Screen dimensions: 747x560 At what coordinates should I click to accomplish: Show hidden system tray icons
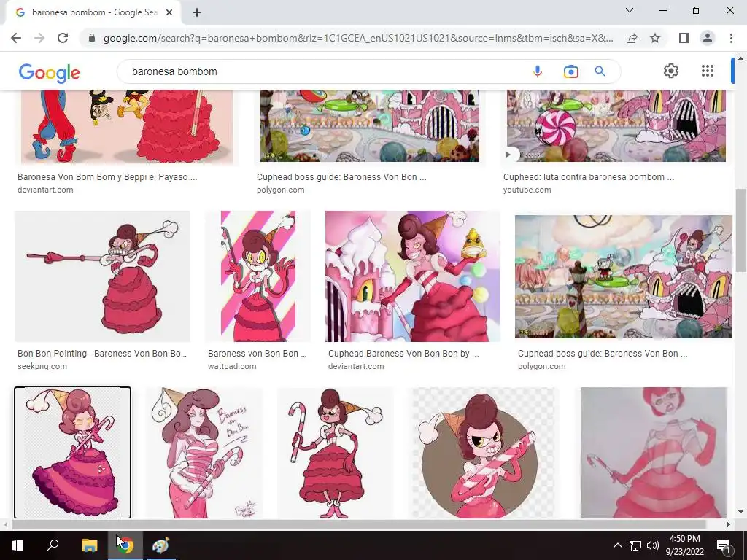tap(617, 545)
